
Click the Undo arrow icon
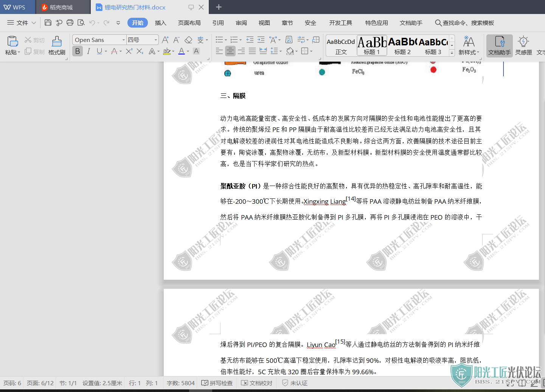pyautogui.click(x=92, y=23)
